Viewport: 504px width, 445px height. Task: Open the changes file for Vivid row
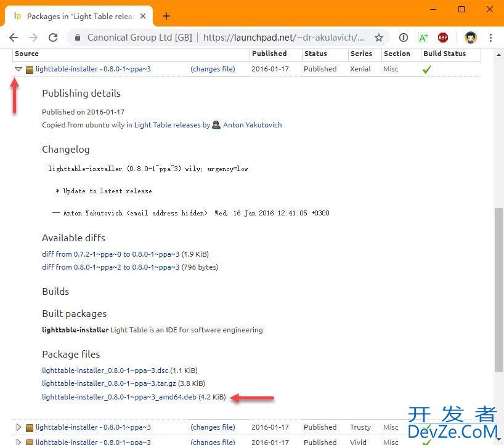tap(213, 442)
